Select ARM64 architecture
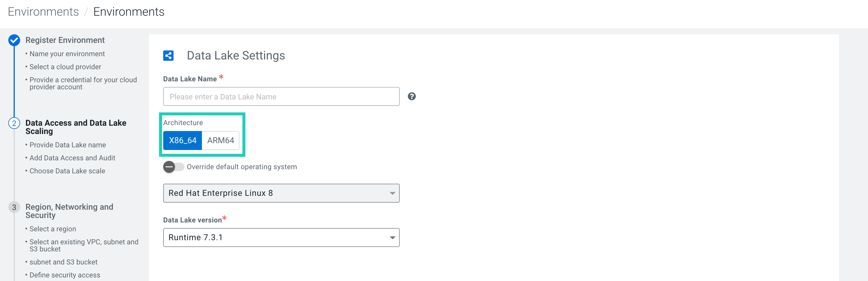The width and height of the screenshot is (868, 281). click(220, 140)
